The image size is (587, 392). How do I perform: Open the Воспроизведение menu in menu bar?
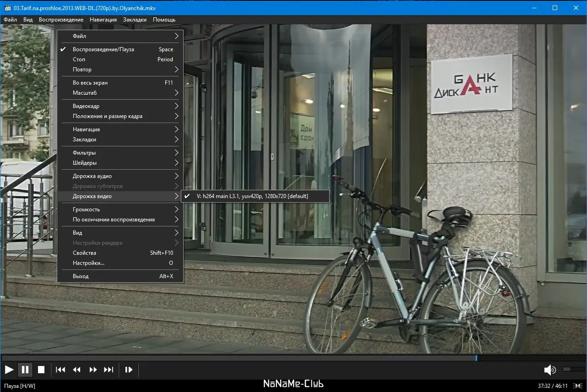[x=61, y=20]
